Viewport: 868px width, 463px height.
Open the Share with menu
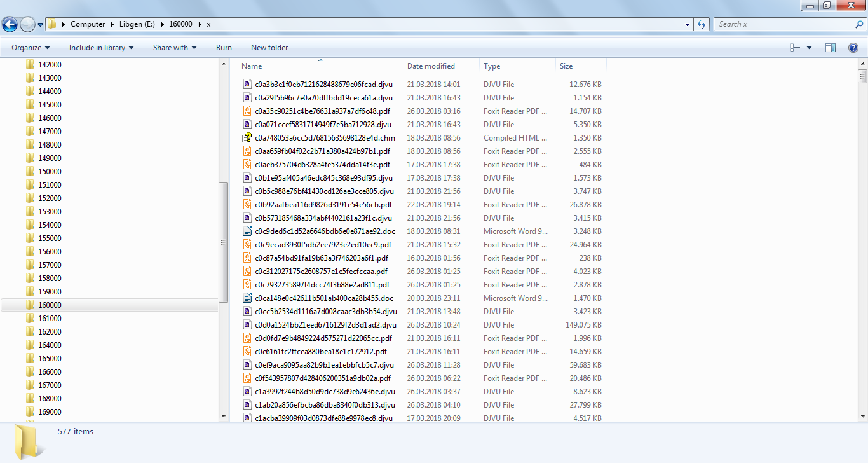click(x=174, y=47)
